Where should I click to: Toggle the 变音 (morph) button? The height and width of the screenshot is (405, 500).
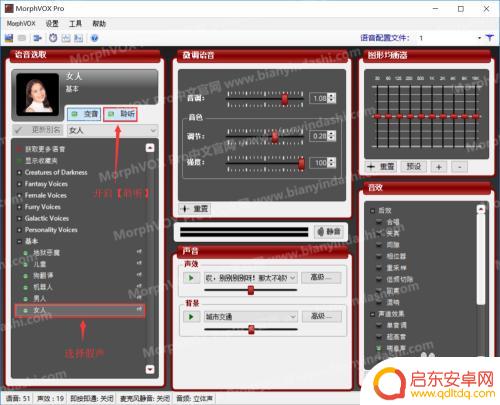pos(84,114)
